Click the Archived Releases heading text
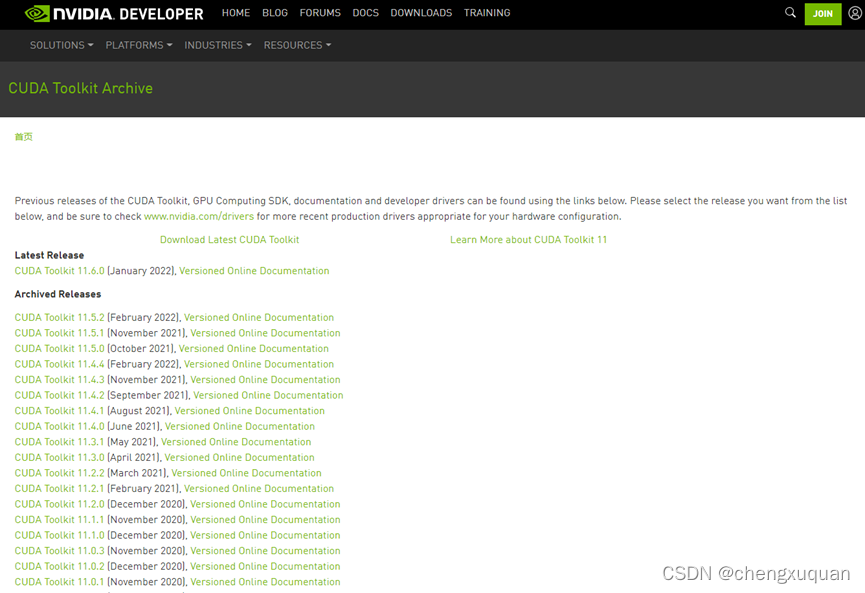This screenshot has width=865, height=593. (x=57, y=294)
